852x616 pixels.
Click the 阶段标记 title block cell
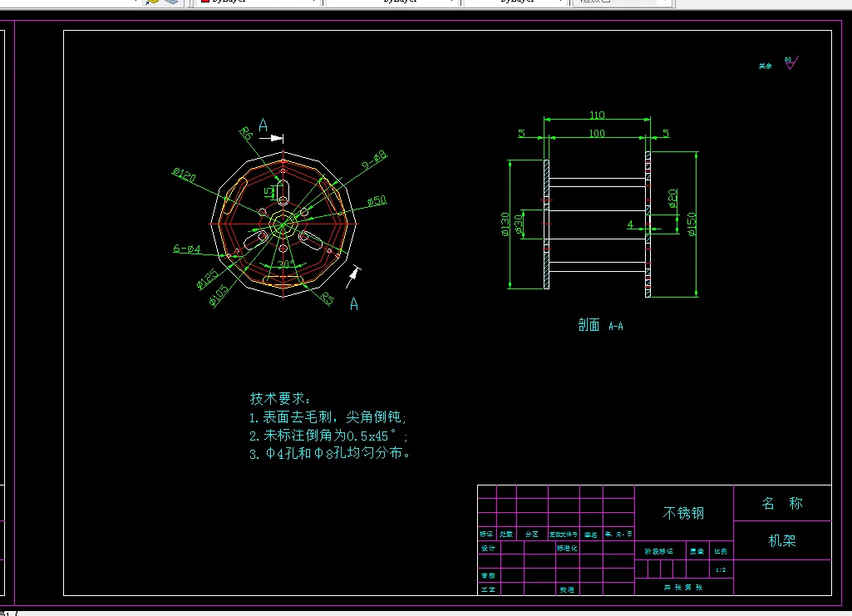coord(659,551)
